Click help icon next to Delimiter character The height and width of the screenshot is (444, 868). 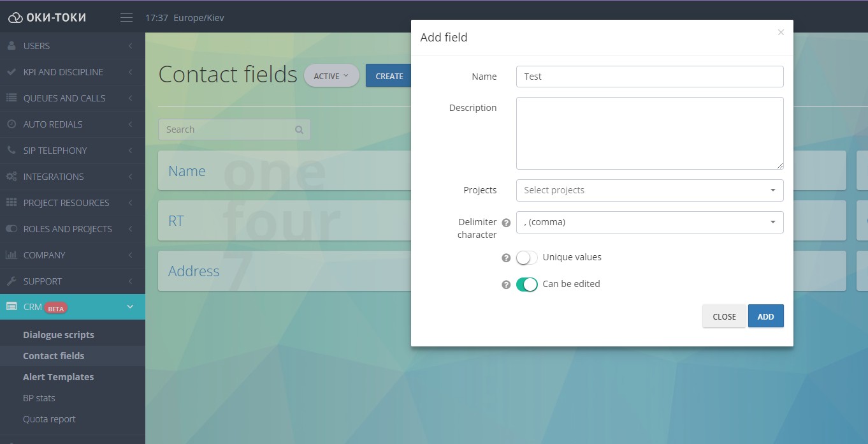pyautogui.click(x=506, y=223)
